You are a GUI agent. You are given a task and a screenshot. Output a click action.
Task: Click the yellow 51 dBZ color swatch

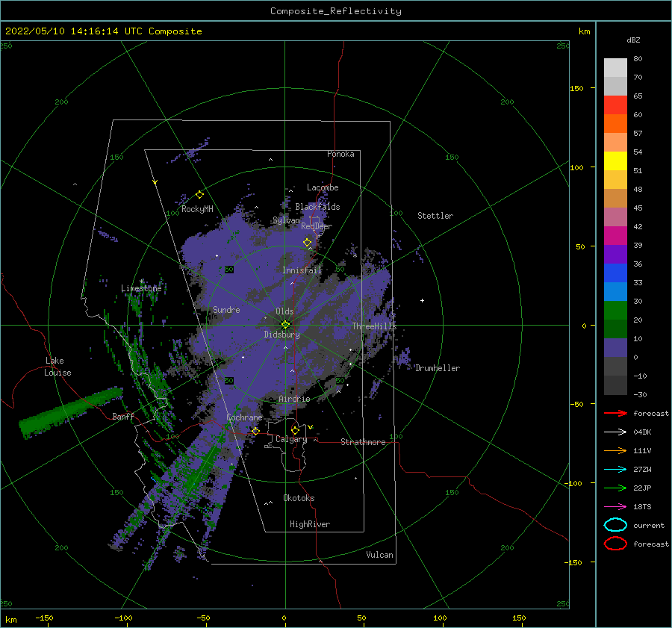click(x=615, y=161)
